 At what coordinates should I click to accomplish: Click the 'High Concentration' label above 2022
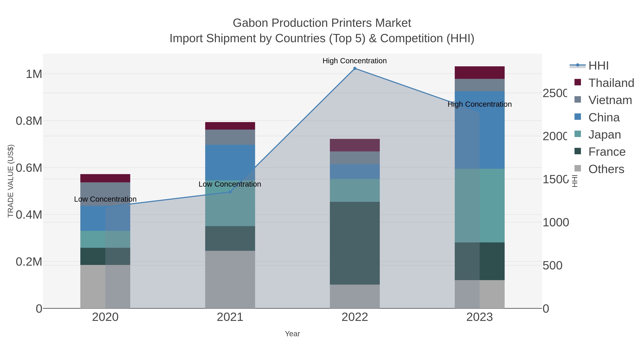(x=355, y=61)
